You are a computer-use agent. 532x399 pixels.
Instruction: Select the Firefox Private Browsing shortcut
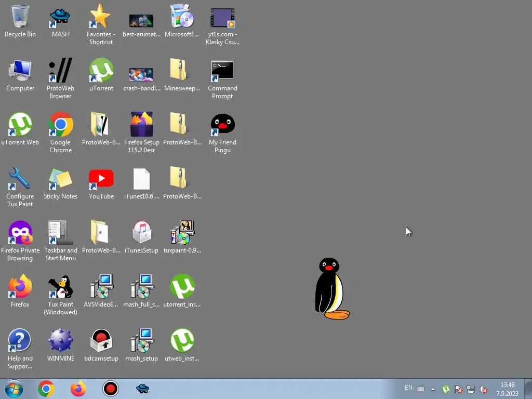click(x=20, y=240)
